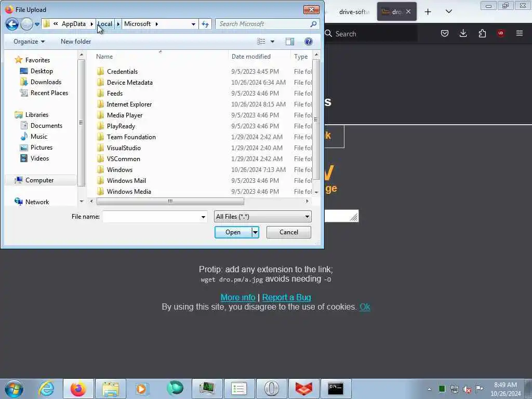Select the Team Foundation folder
The image size is (532, 399).
(x=131, y=137)
